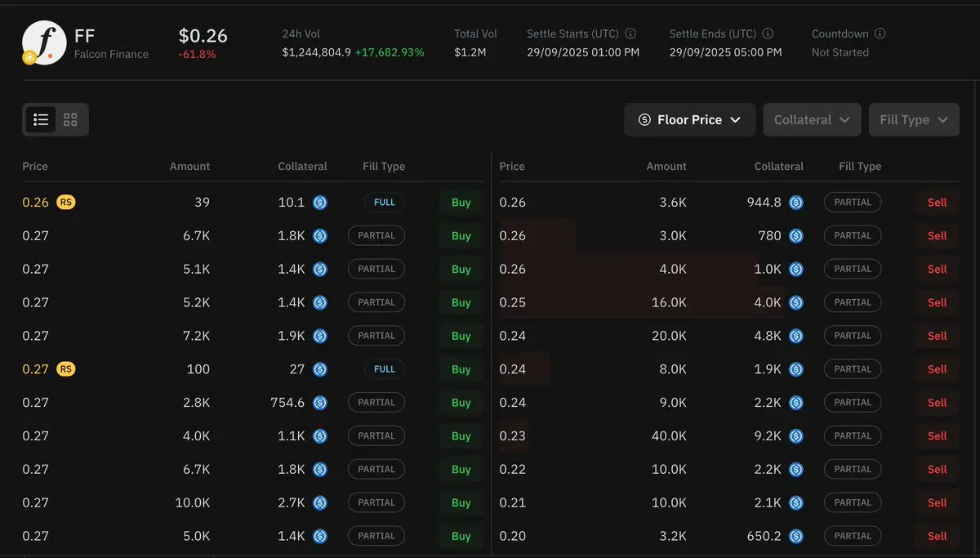This screenshot has width=980, height=558.
Task: Click the dollar icon in Floor Price button
Action: pyautogui.click(x=644, y=119)
